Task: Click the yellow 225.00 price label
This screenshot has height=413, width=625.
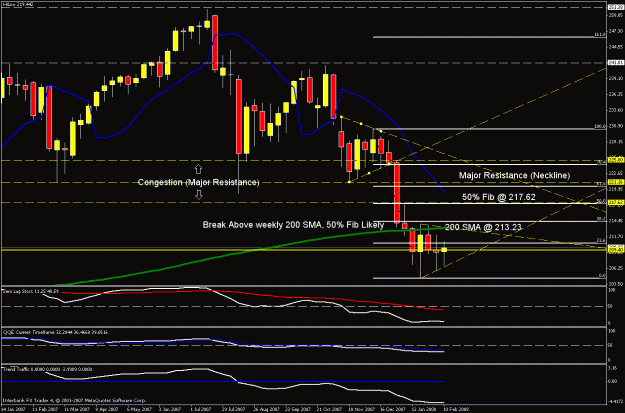Action: point(615,160)
